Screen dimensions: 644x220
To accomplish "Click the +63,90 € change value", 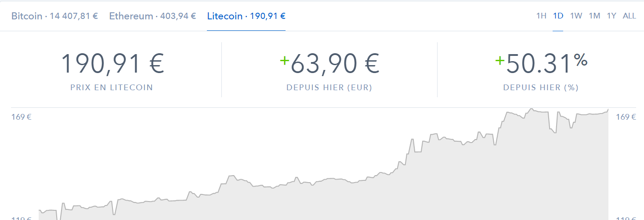I will (x=329, y=64).
